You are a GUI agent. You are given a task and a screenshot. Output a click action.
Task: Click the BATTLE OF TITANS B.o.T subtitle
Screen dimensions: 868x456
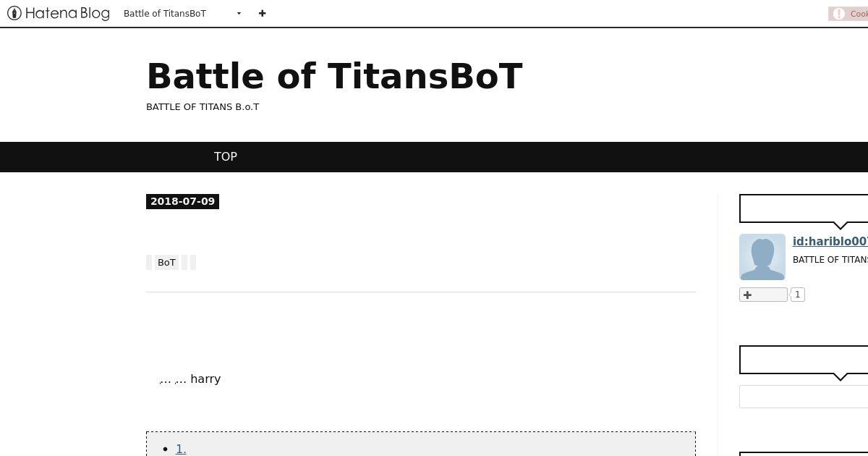point(203,107)
